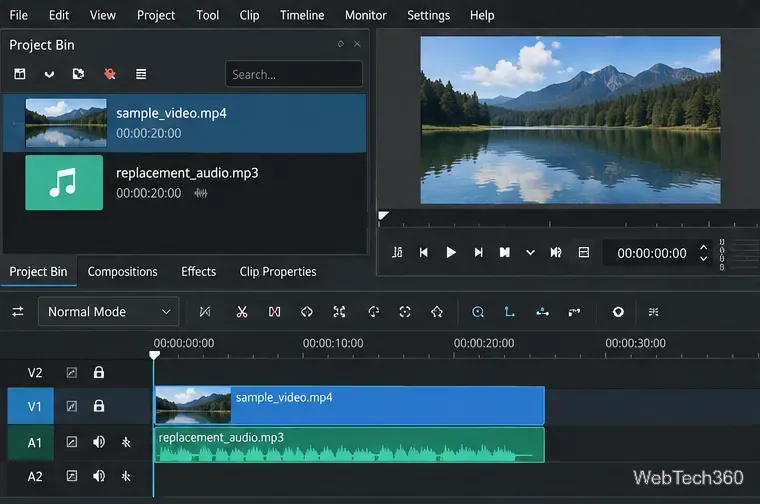Open the Clip menu
The width and height of the screenshot is (760, 504).
(249, 16)
